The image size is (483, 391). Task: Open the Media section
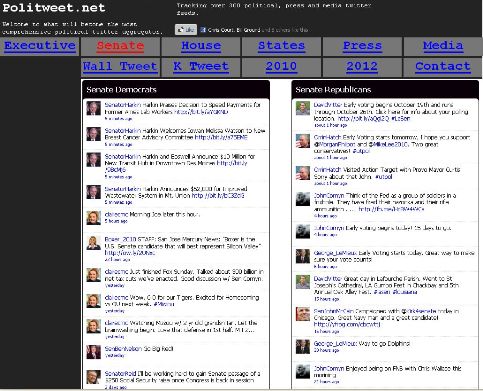(443, 46)
